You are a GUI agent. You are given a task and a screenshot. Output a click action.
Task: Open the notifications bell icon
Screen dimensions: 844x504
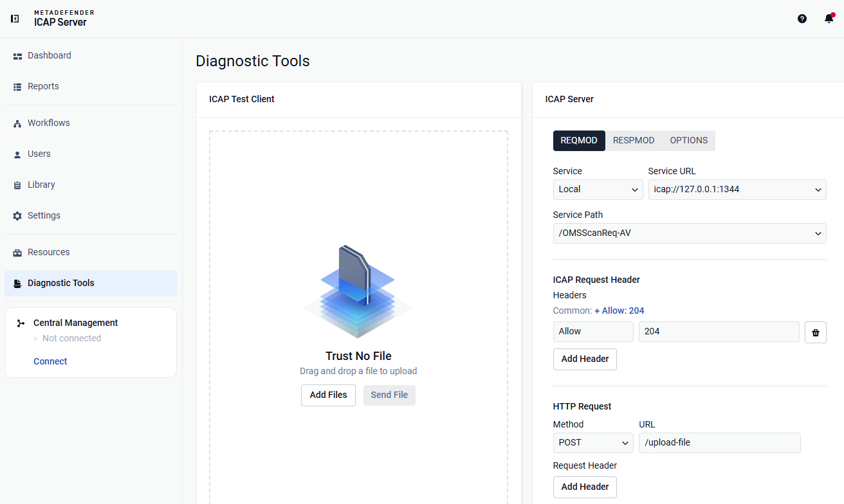coord(829,19)
